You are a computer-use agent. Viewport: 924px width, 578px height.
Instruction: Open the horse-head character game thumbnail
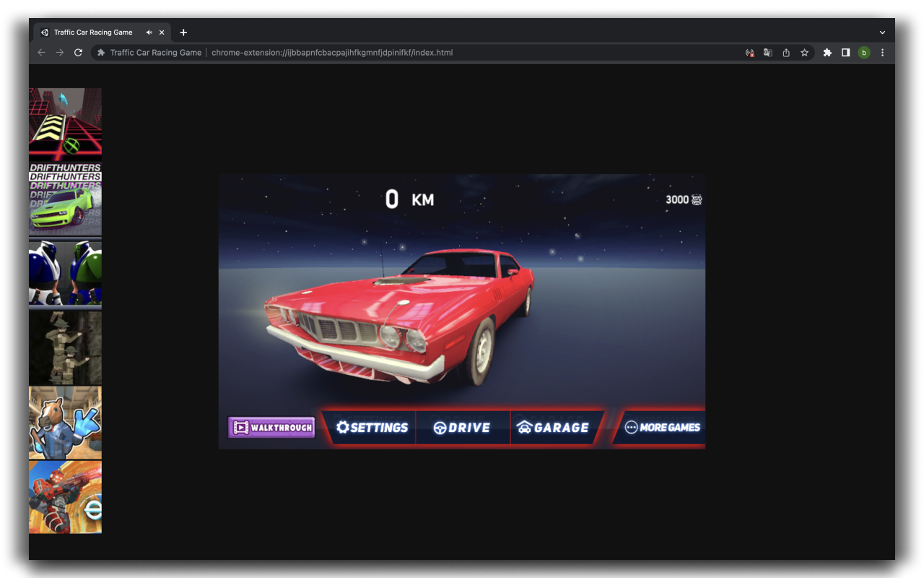click(65, 423)
